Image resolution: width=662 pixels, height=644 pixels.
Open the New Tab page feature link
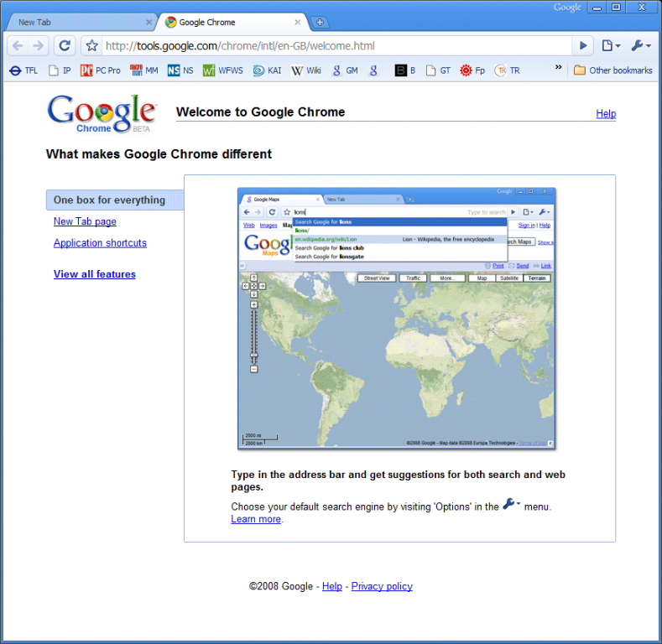pos(85,221)
